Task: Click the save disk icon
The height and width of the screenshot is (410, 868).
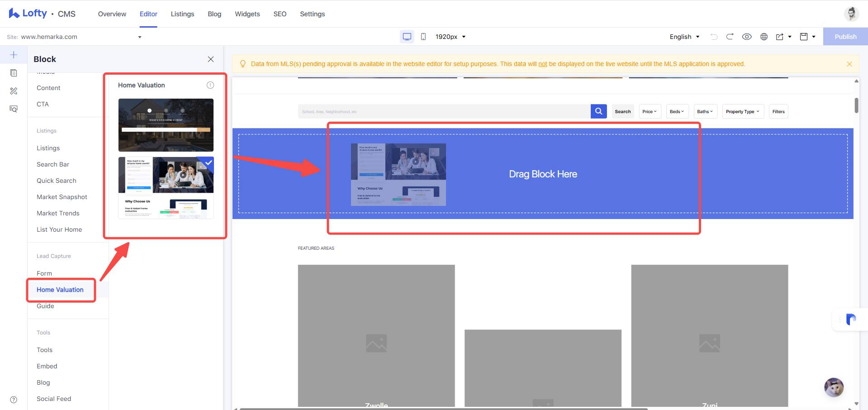Action: click(x=804, y=37)
